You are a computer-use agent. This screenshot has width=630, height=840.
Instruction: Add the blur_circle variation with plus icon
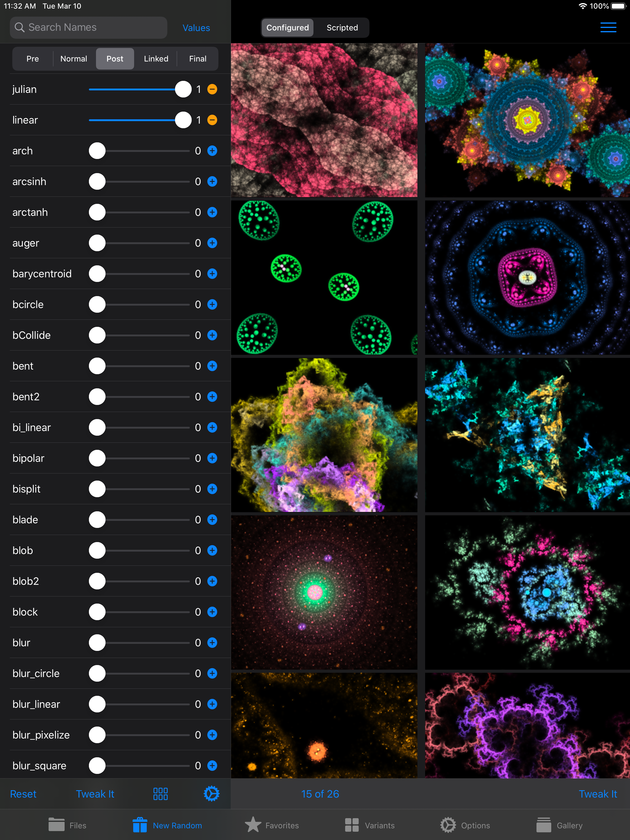pyautogui.click(x=212, y=673)
